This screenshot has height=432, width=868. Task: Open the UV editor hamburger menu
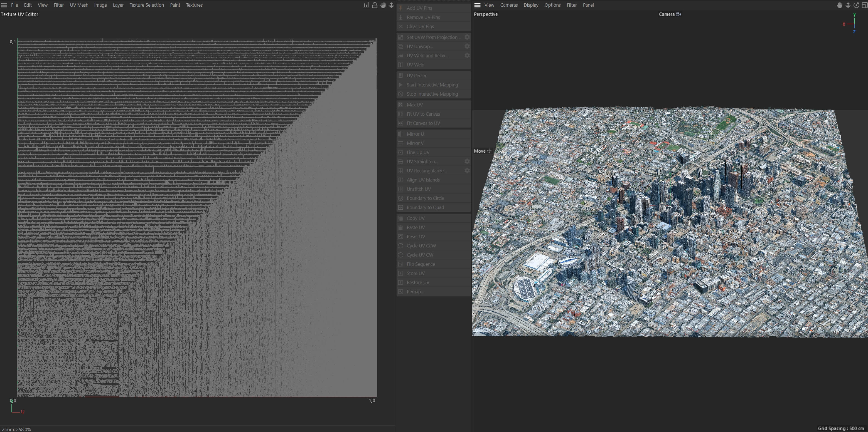(x=4, y=5)
